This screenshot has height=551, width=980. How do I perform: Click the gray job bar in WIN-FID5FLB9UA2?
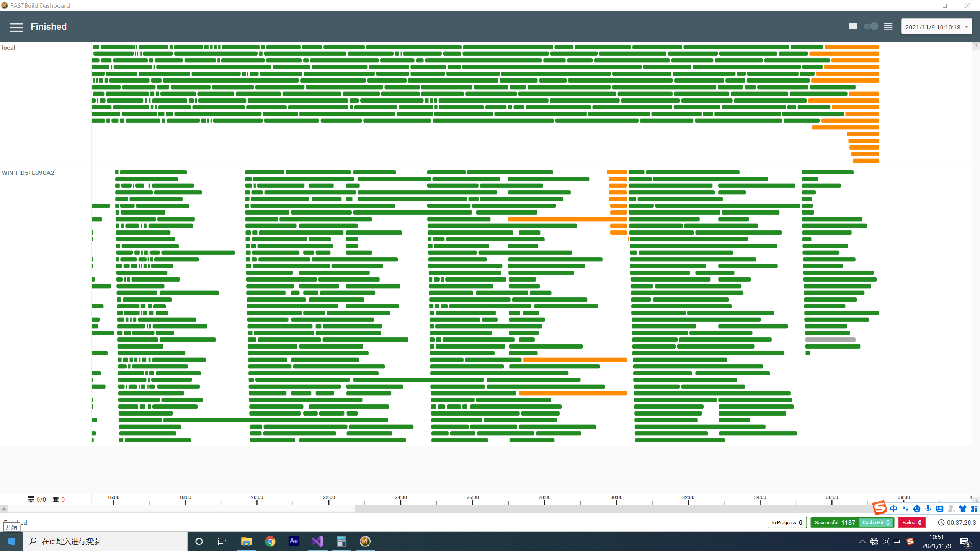click(x=830, y=340)
